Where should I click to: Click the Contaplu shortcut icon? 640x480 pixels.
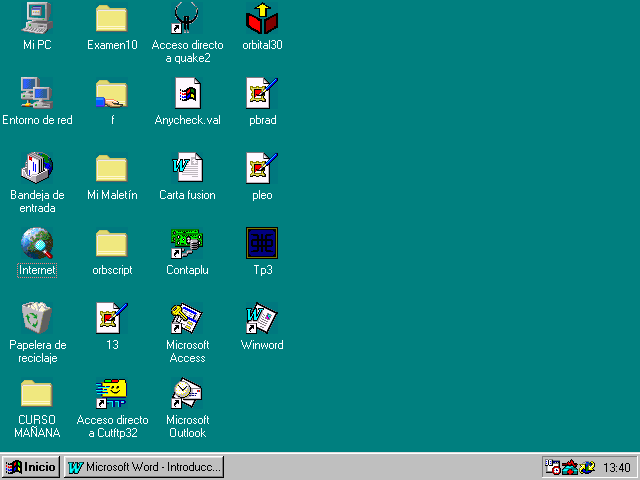pos(187,243)
